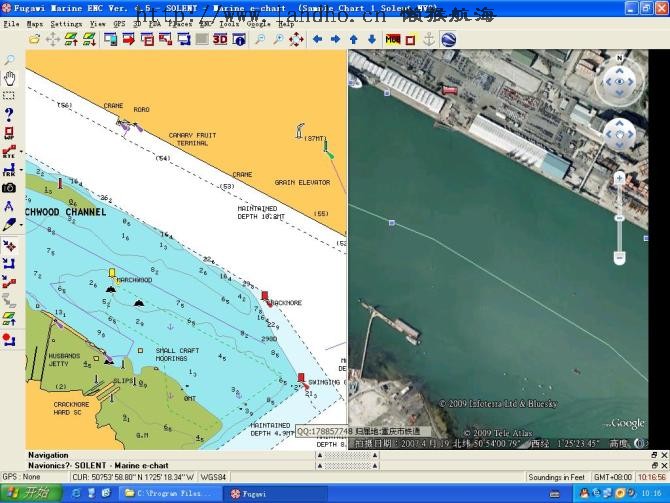Expand the TRK track tool dropdown arrow
The image size is (670, 503).
(21, 170)
